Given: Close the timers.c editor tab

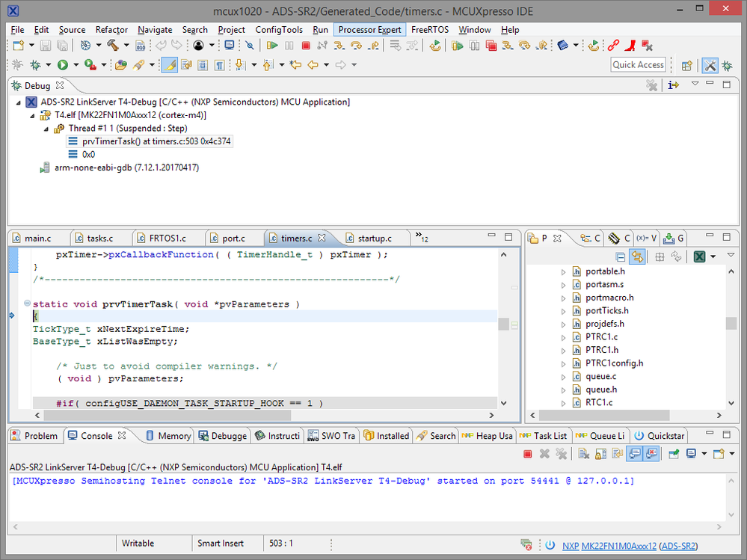Looking at the screenshot, I should [322, 237].
